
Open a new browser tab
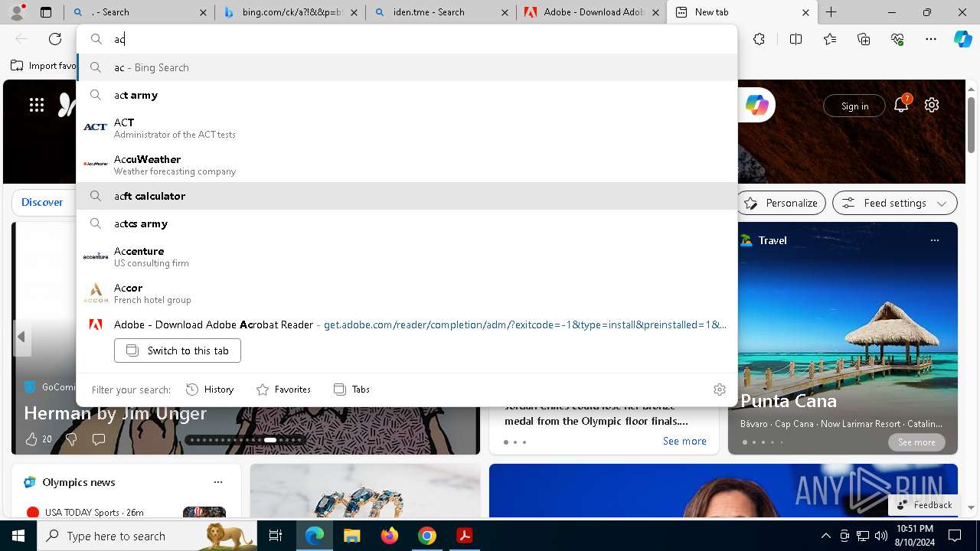tap(831, 12)
